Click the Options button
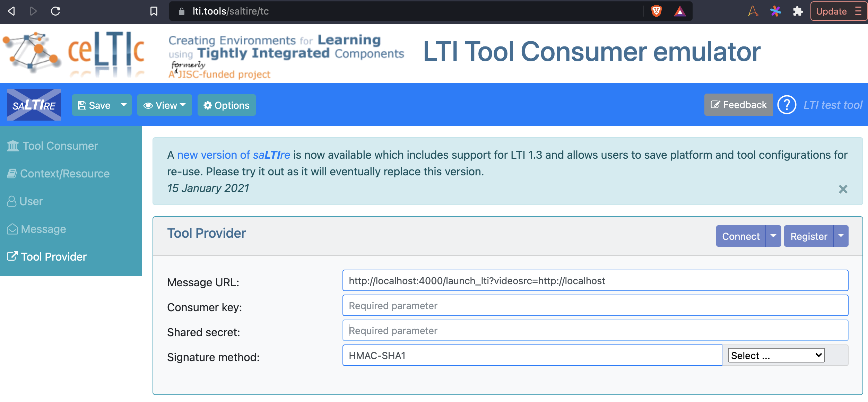 (x=226, y=105)
